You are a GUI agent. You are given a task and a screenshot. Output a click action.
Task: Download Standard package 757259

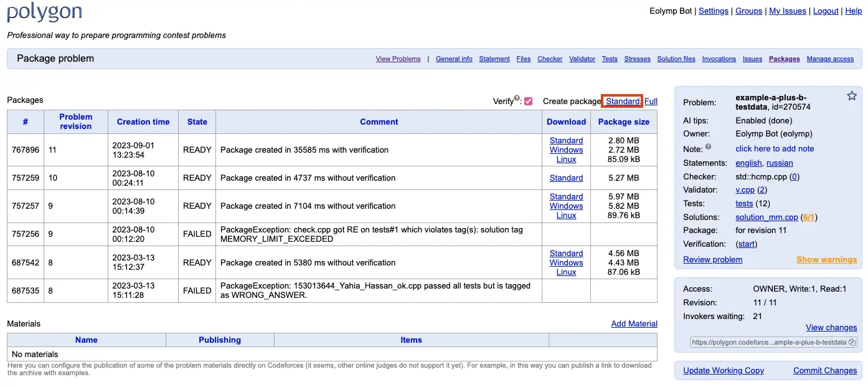566,178
